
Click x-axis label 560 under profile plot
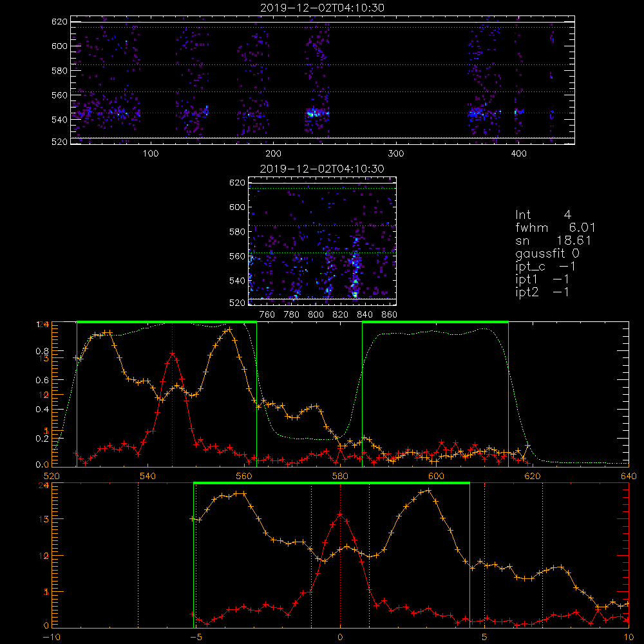coord(244,477)
